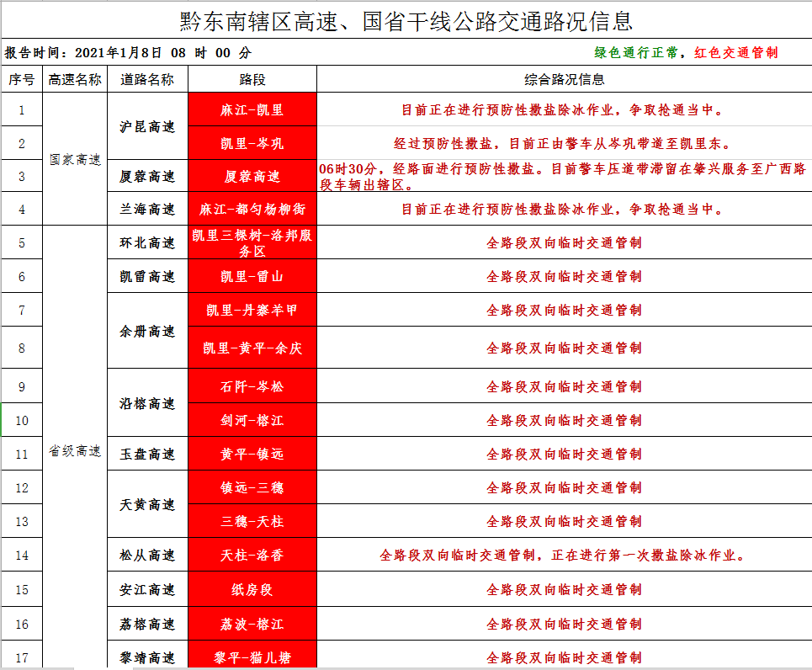Select the legend text 红色交通管制

[x=736, y=53]
